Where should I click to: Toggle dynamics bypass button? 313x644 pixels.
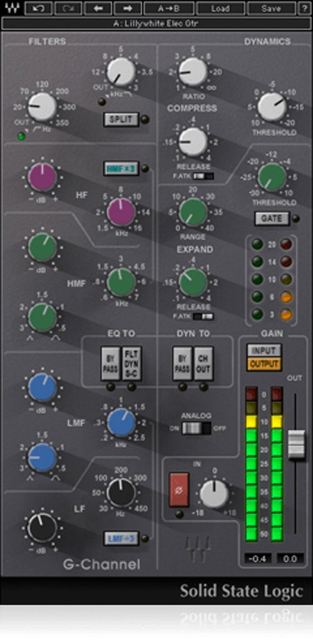click(182, 364)
